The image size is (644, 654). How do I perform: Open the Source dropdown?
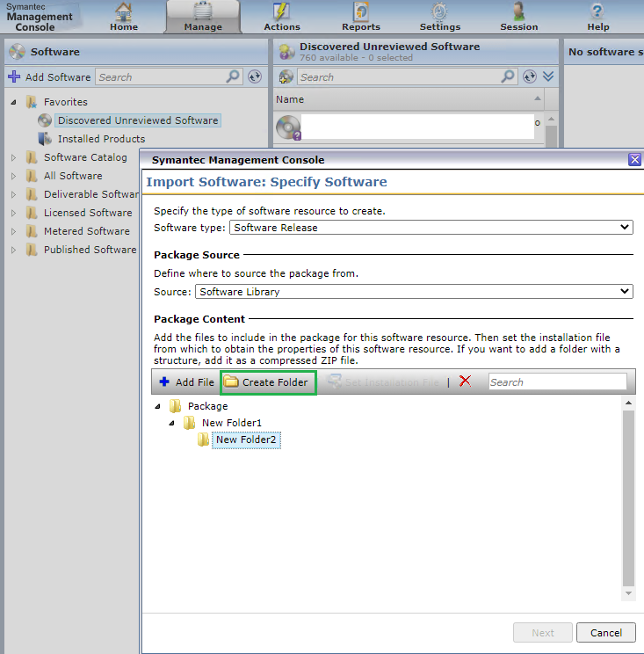[414, 292]
